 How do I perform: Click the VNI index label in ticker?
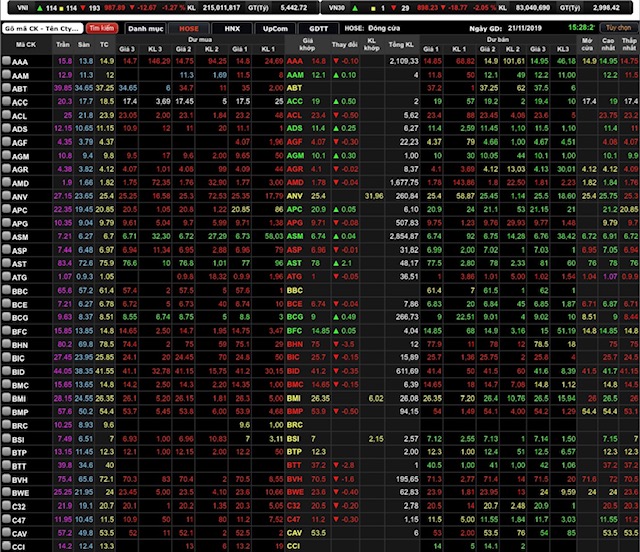(x=23, y=8)
